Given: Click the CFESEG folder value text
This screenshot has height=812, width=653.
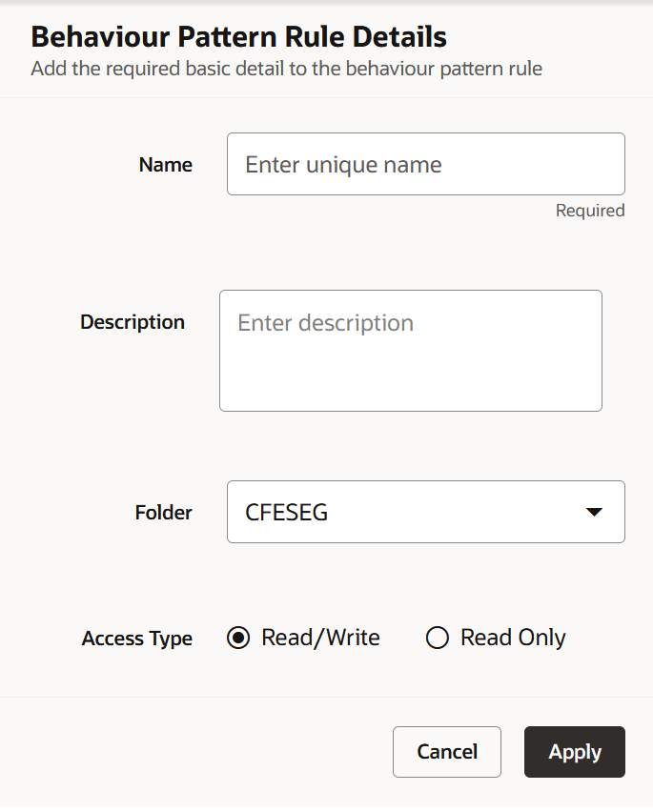Looking at the screenshot, I should click(286, 512).
